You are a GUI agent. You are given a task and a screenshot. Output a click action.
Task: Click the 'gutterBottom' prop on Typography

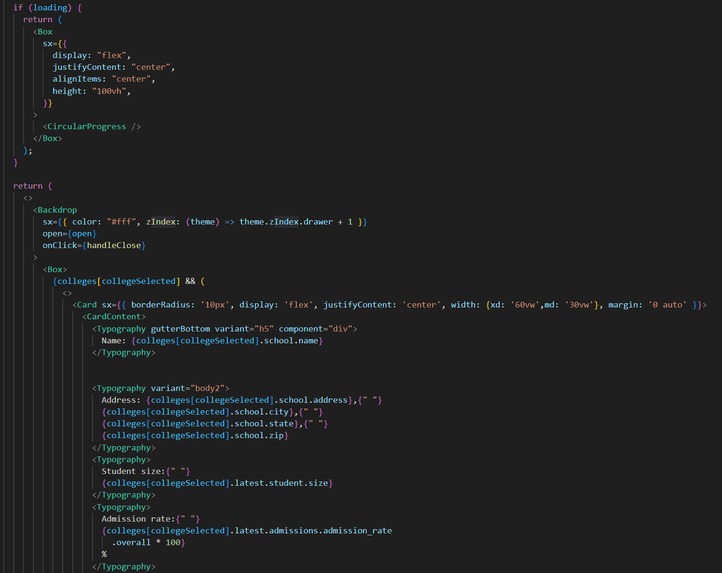[180, 329]
